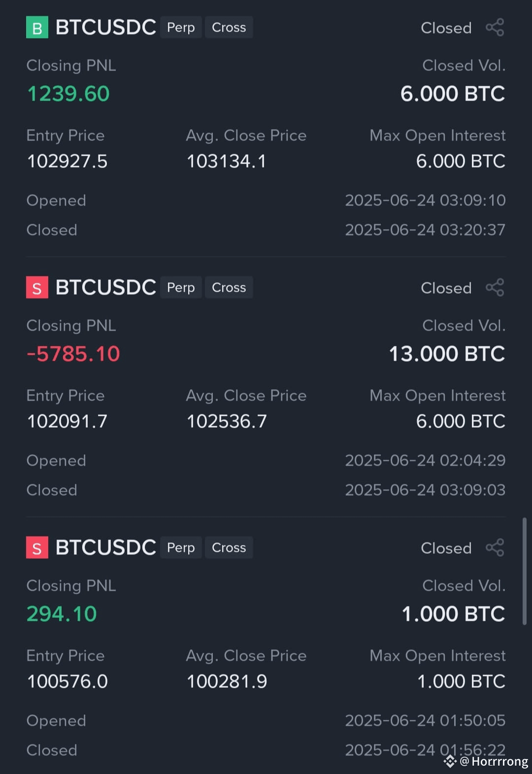Tap the green B buy badge

(x=37, y=28)
